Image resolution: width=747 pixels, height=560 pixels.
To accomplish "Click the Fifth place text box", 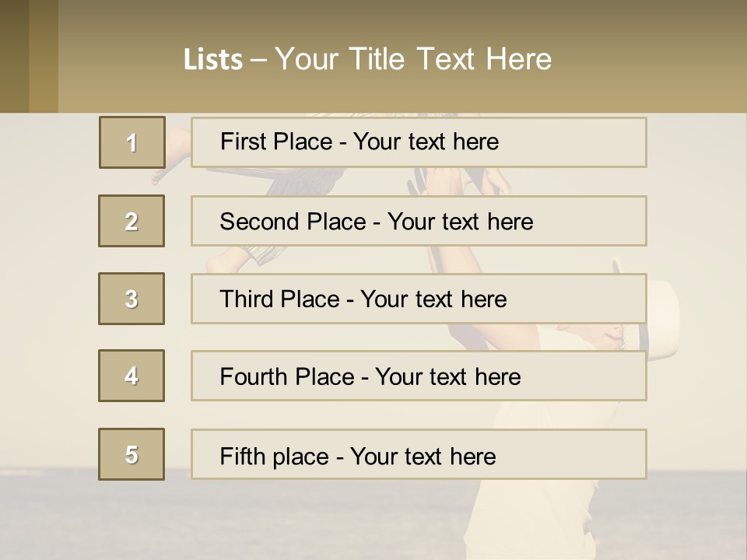I will point(419,455).
